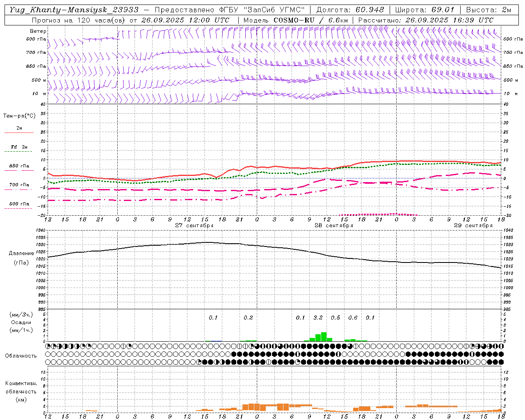Click the tallest green precipitation bar

tap(324, 337)
